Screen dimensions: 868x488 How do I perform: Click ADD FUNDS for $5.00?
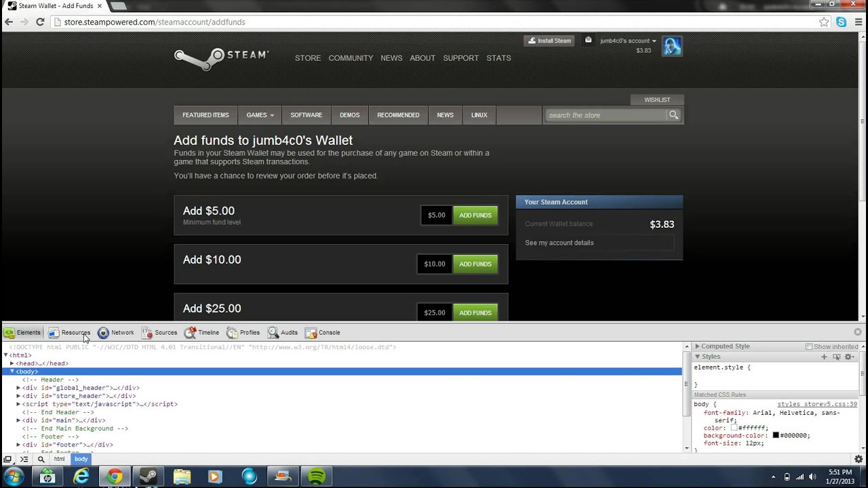475,216
